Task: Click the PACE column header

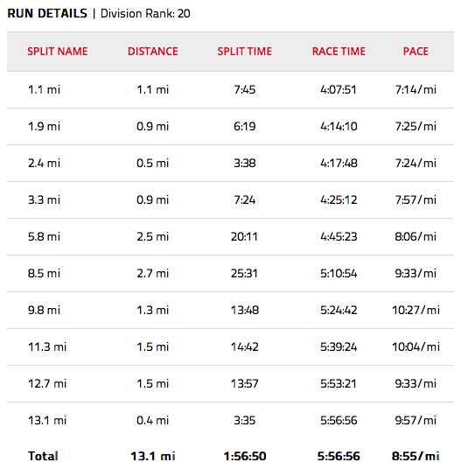Action: point(416,52)
